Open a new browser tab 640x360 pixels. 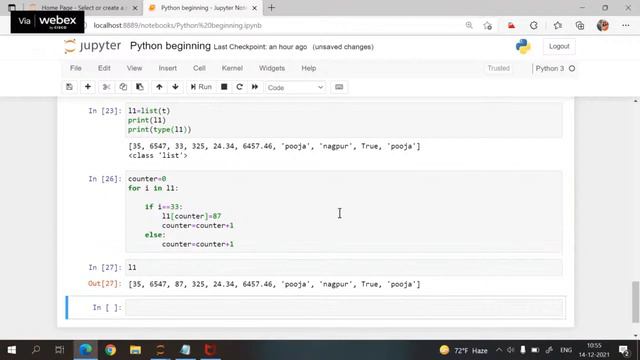271,8
